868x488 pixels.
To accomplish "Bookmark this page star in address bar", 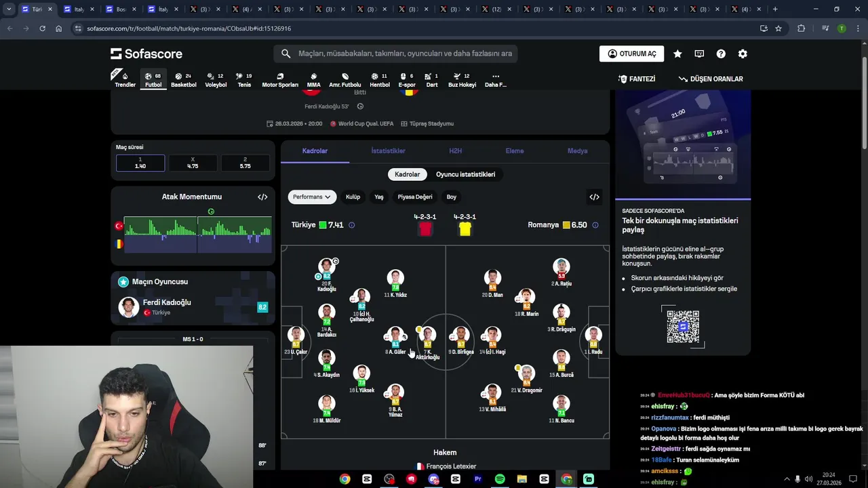I will (778, 28).
